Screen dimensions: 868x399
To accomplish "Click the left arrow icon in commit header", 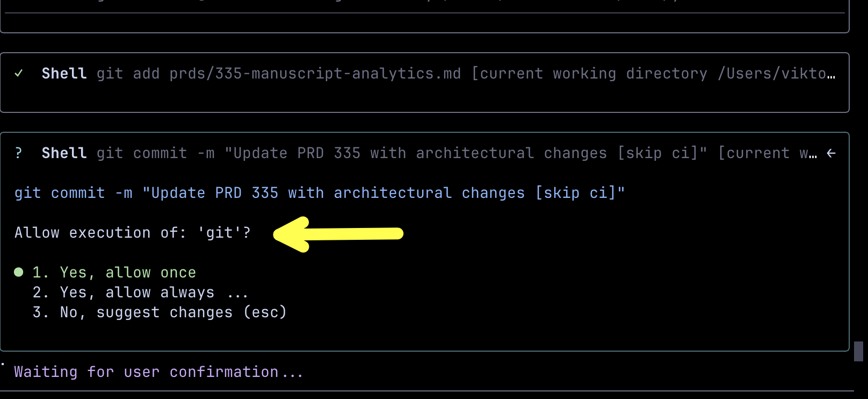I will pos(831,153).
